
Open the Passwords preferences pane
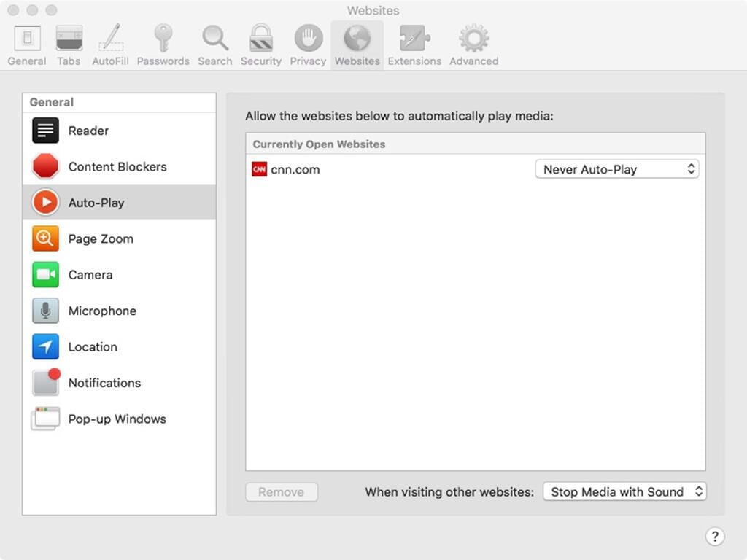(163, 46)
